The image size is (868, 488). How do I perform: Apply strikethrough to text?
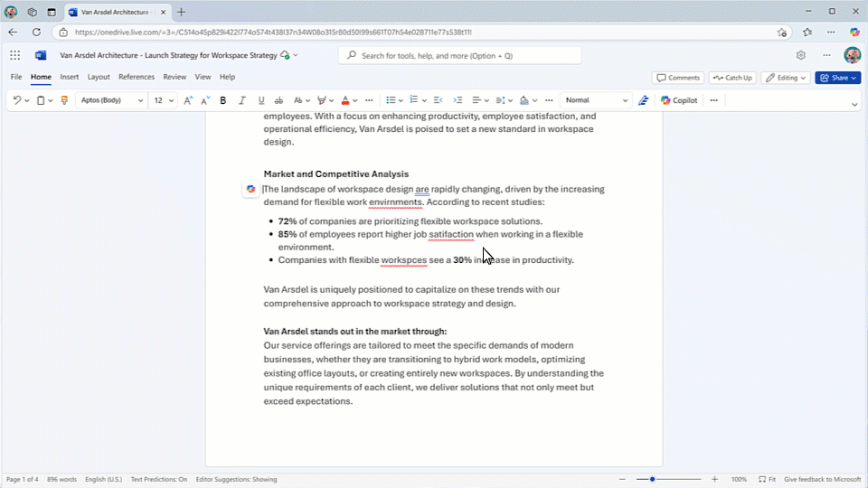pyautogui.click(x=278, y=100)
